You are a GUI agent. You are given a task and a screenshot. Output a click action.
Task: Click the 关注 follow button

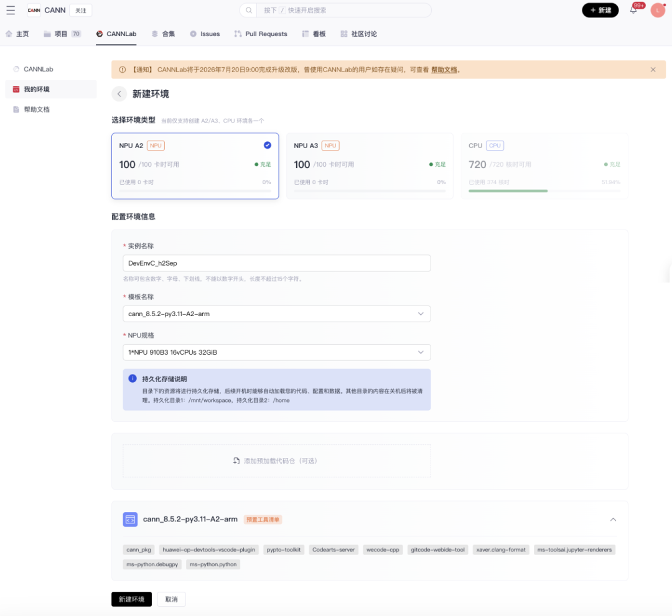pyautogui.click(x=80, y=11)
